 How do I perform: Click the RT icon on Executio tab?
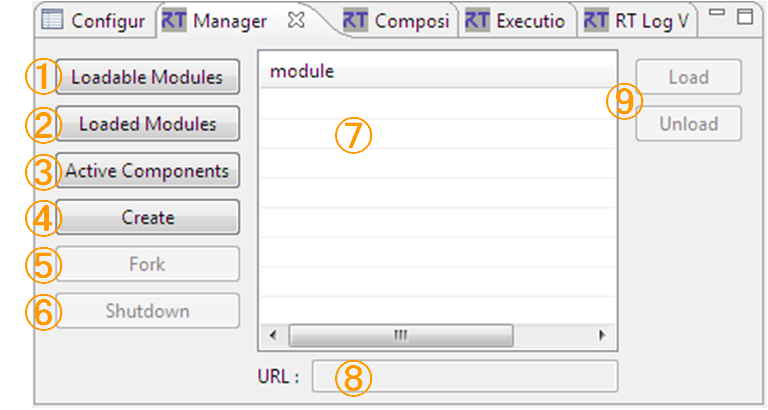pos(477,21)
